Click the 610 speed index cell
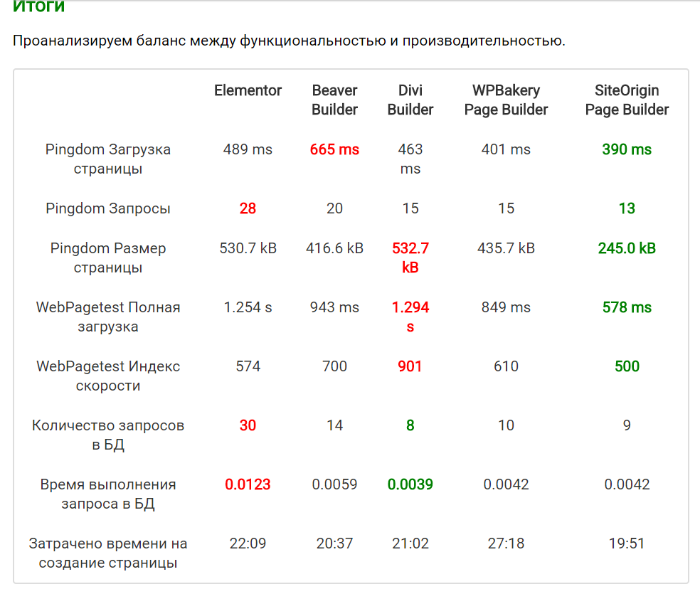Screen dimensions: 700x589 [x=506, y=366]
